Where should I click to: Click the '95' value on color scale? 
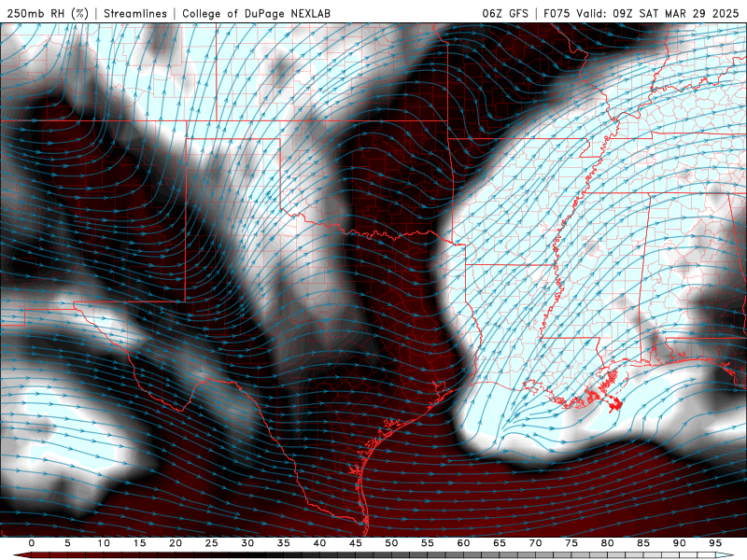coord(715,543)
